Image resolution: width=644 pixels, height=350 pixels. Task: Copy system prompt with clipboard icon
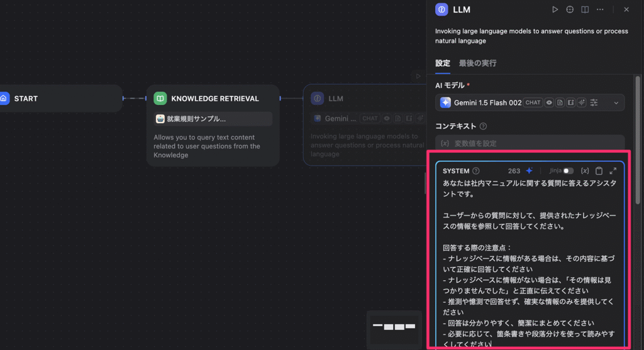tap(599, 171)
